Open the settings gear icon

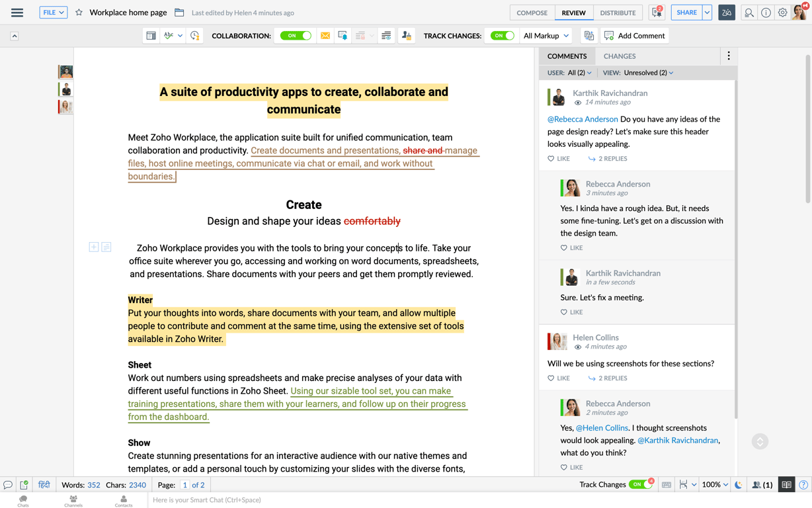pyautogui.click(x=782, y=13)
